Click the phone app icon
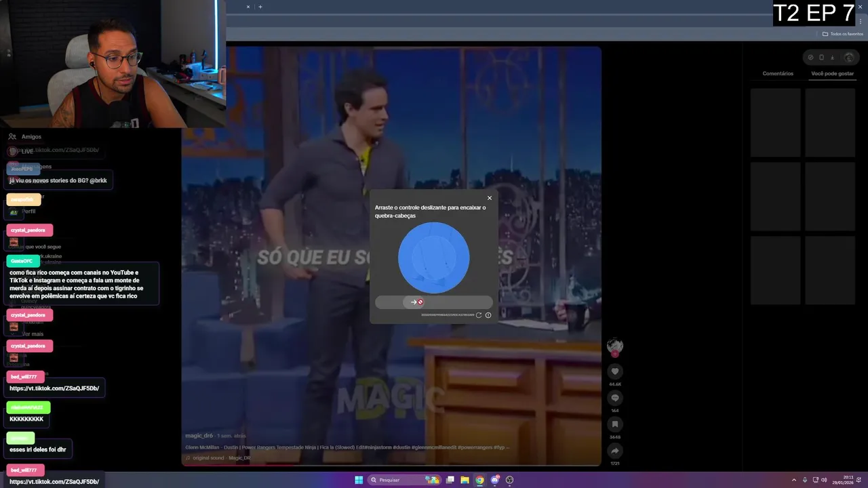The image size is (868, 488). pos(821,58)
